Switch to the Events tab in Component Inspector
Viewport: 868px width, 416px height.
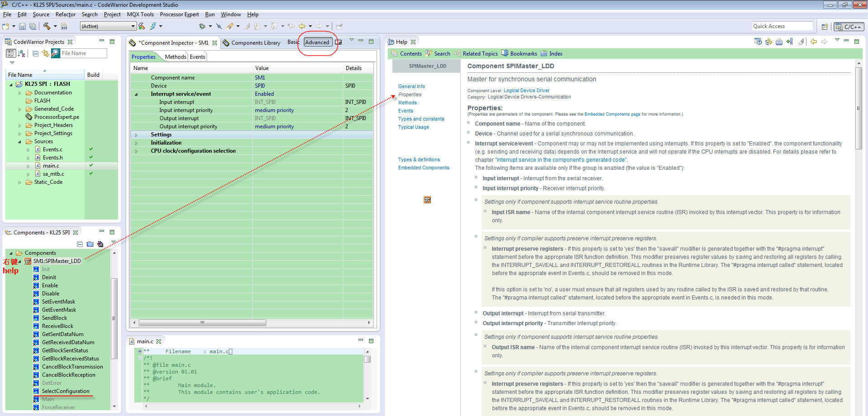coord(197,56)
